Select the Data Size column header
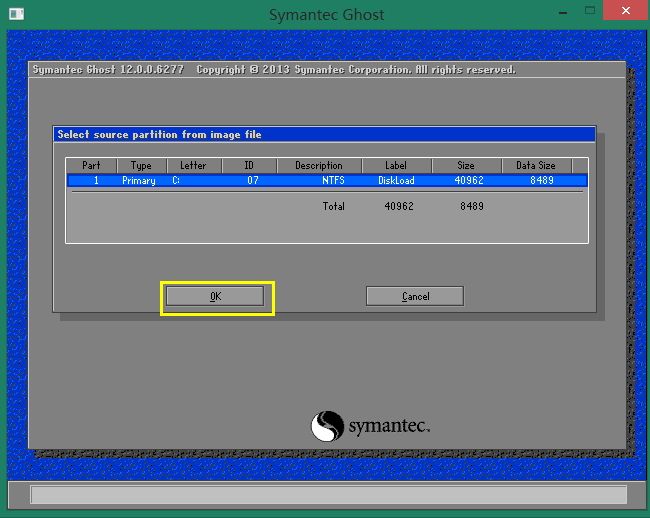Screen dimensions: 650x518 pyautogui.click(x=536, y=165)
